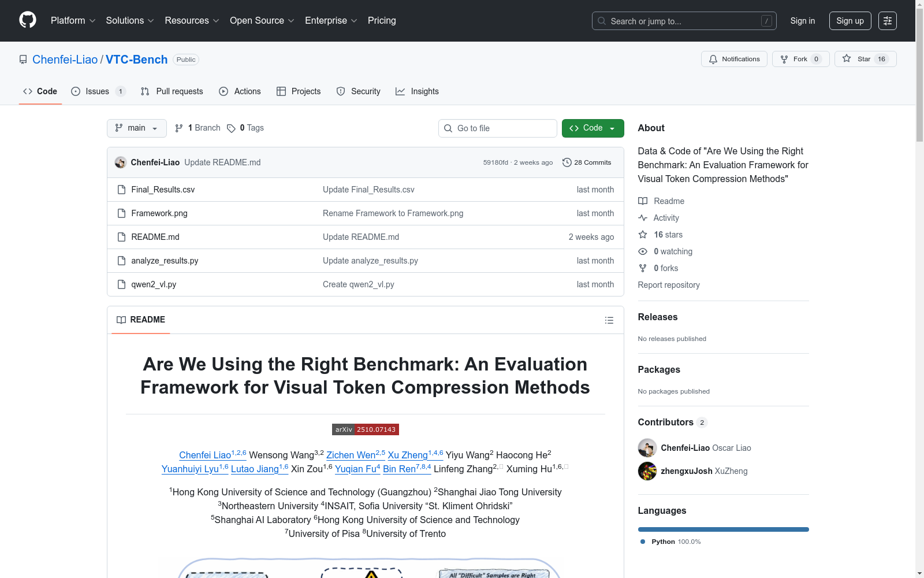924x578 pixels.
Task: Click the fork icon beside 0 forks
Action: (643, 268)
